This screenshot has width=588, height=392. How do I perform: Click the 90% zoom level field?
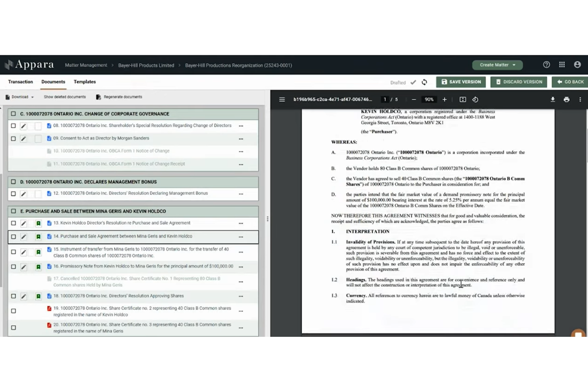coord(429,100)
